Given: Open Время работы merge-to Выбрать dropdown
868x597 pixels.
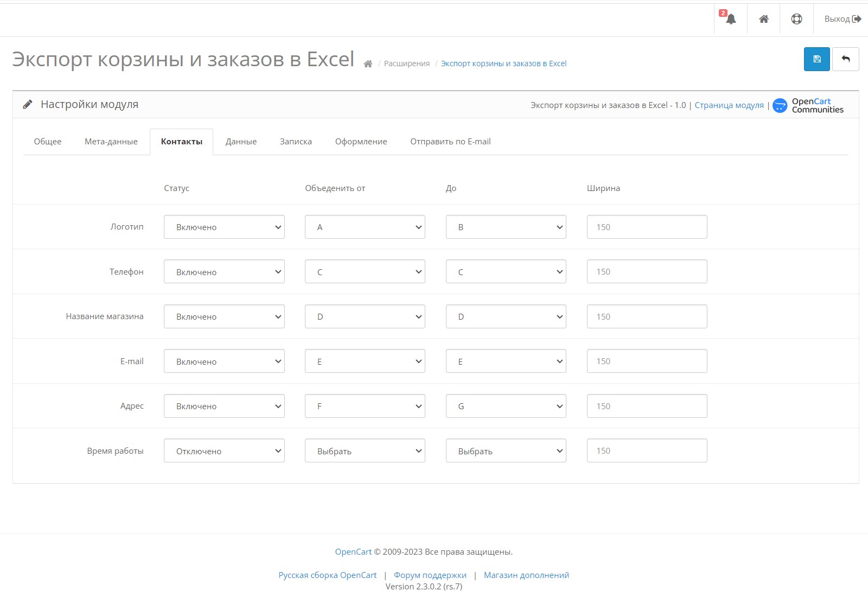Looking at the screenshot, I should tap(506, 450).
